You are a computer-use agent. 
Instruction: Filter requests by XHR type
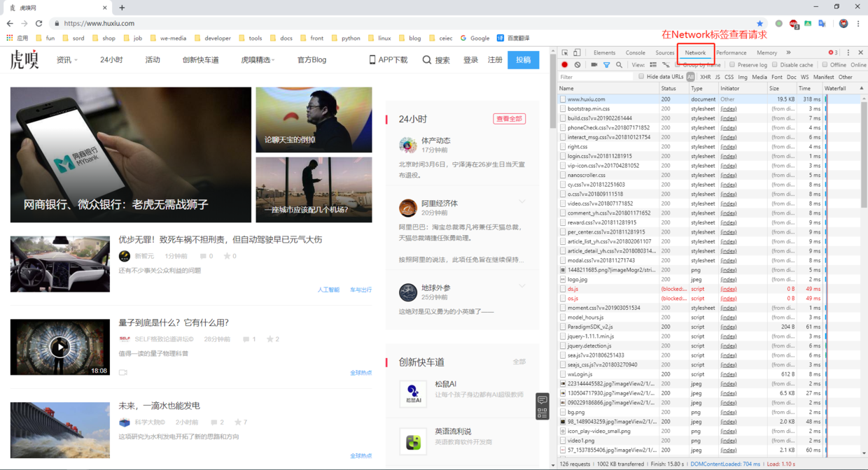(x=706, y=77)
